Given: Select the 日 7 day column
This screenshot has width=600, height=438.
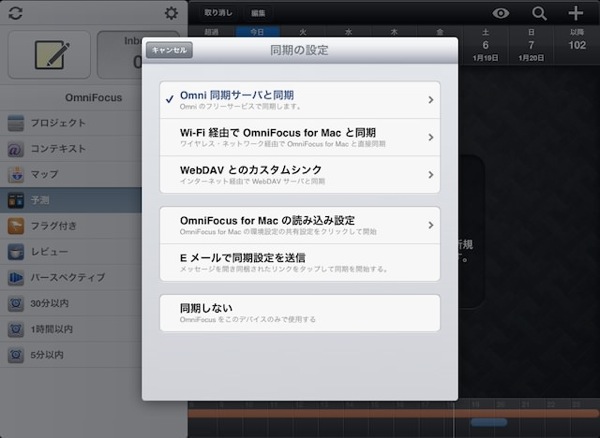Looking at the screenshot, I should 531,45.
